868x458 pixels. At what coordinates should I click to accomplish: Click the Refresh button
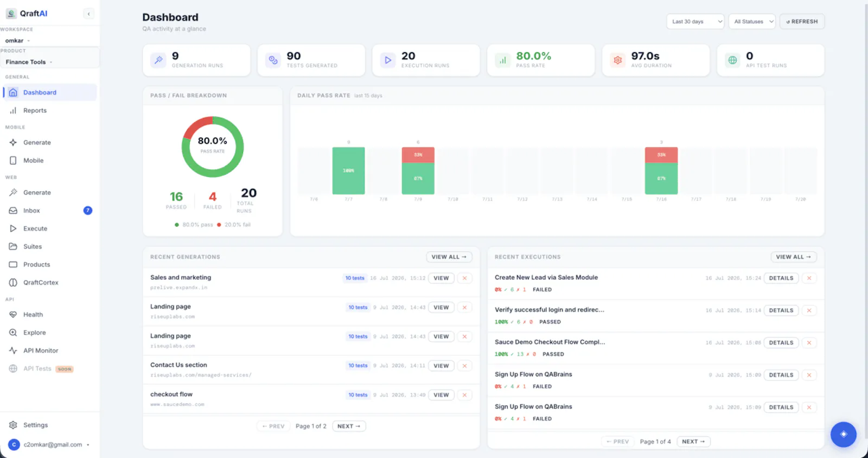[x=802, y=22]
